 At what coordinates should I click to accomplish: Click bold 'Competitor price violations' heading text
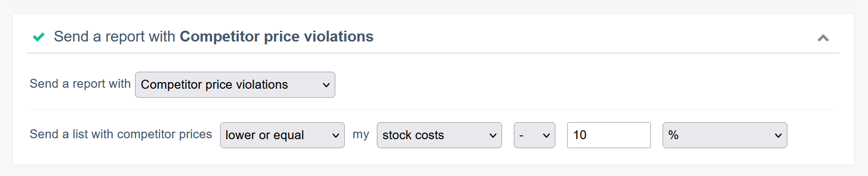click(x=277, y=36)
